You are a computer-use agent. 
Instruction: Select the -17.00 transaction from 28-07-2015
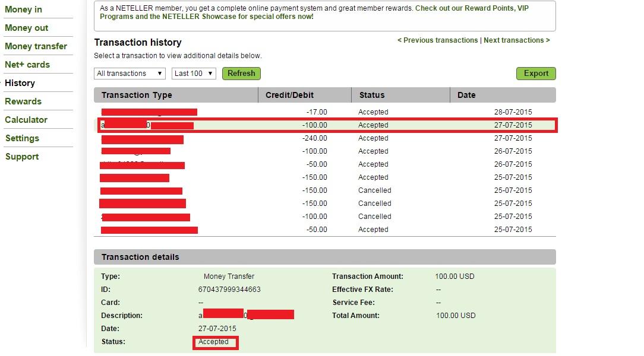pyautogui.click(x=325, y=112)
